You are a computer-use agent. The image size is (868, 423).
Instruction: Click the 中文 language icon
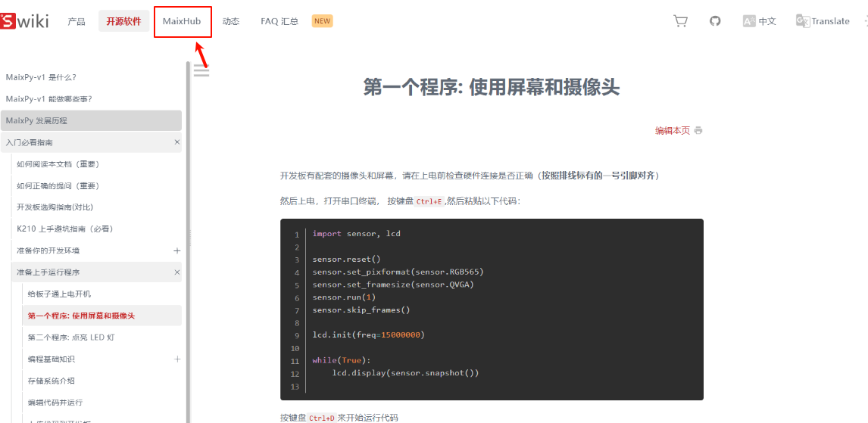pyautogui.click(x=750, y=21)
